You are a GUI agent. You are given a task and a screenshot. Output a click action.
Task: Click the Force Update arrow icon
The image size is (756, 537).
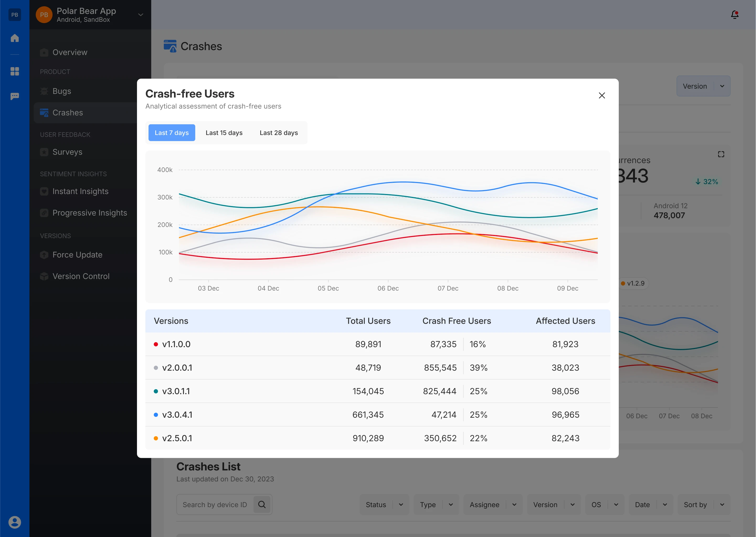tap(44, 255)
